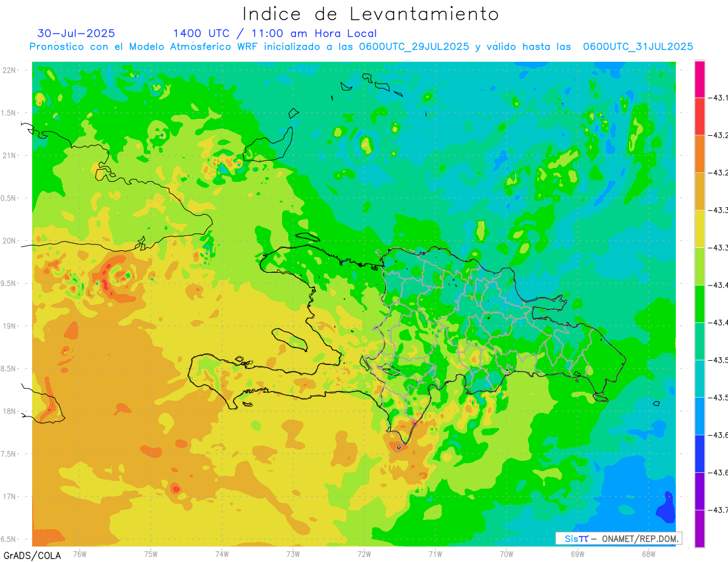Click the '6.5N' latitude label
This screenshot has width=728, height=562.
[x=9, y=539]
